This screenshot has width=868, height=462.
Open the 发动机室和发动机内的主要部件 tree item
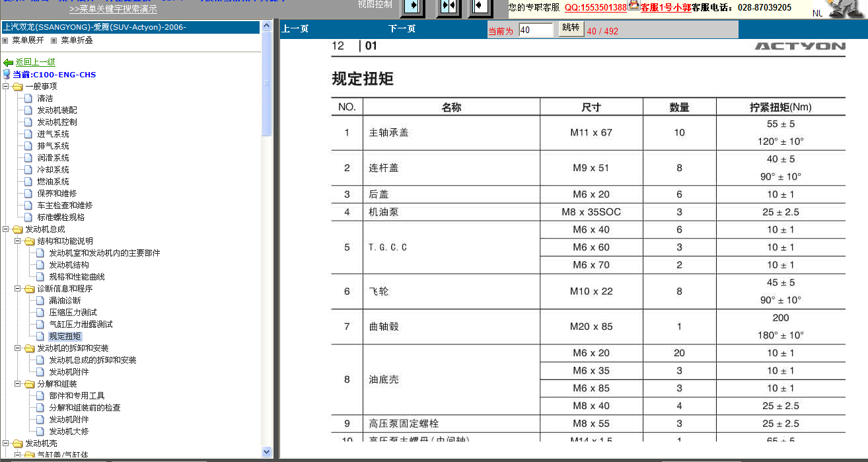click(104, 253)
